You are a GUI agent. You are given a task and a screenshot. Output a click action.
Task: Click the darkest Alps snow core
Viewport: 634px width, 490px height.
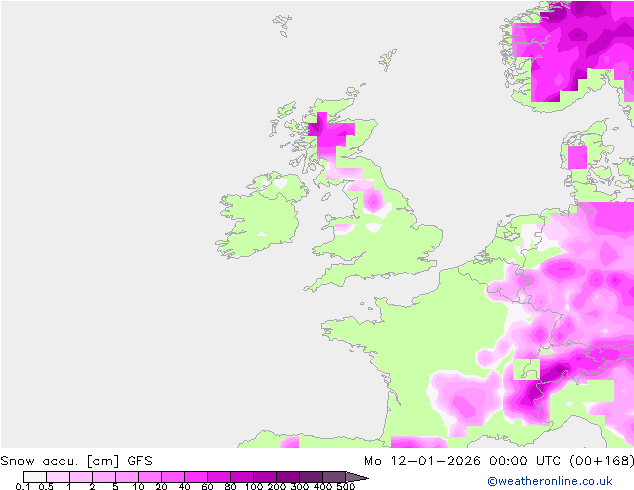pos(559,369)
